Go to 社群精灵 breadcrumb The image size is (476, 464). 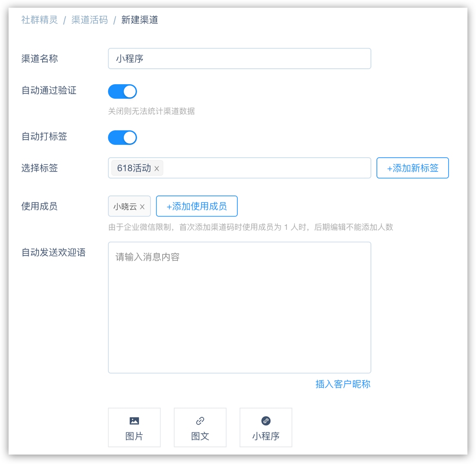[x=39, y=20]
